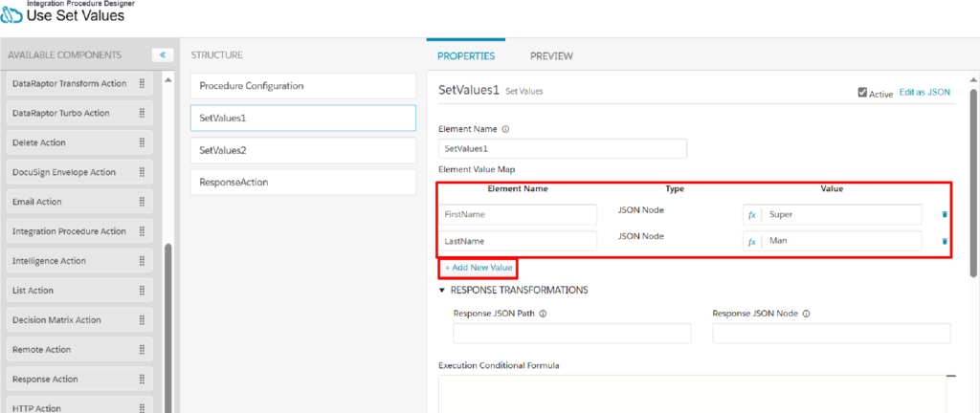
Task: Click the Execution Conditional Formula text area
Action: pos(693,394)
